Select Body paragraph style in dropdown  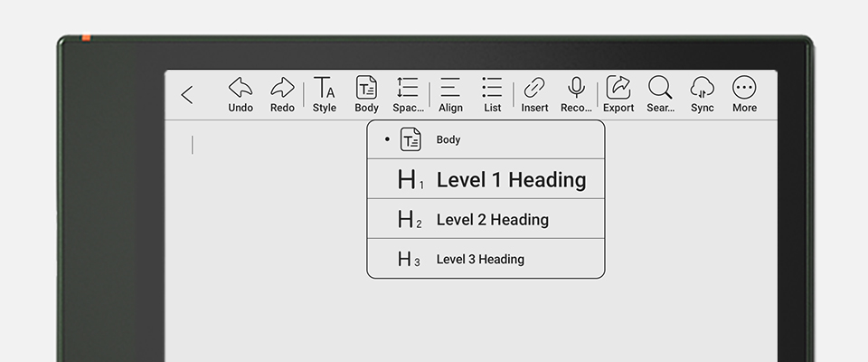[486, 139]
